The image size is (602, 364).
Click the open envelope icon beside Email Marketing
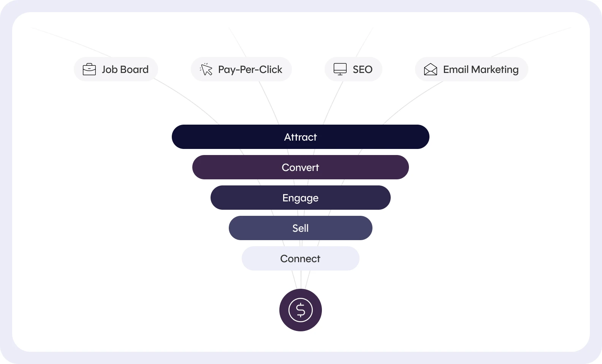click(431, 70)
